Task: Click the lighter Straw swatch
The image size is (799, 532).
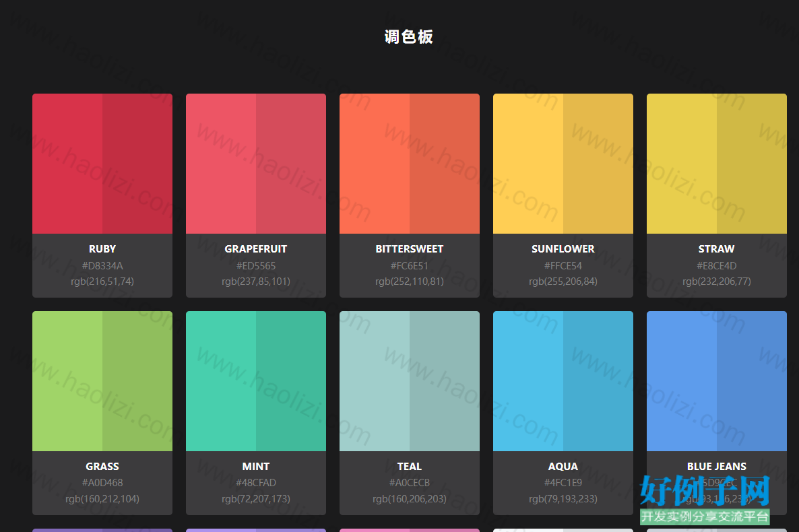Action: click(682, 164)
